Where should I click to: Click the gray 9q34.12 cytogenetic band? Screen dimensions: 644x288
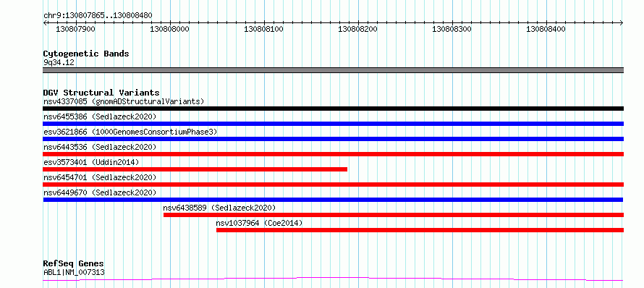tap(333, 70)
